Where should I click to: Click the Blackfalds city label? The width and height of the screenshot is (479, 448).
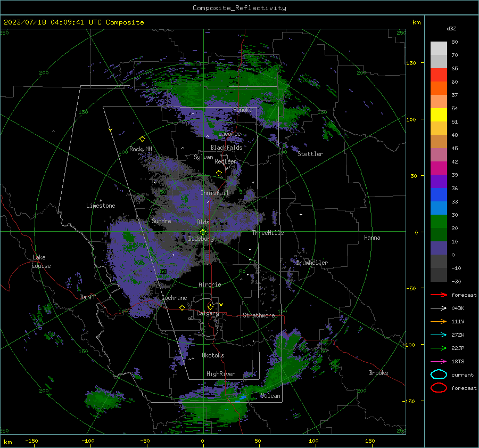226,148
